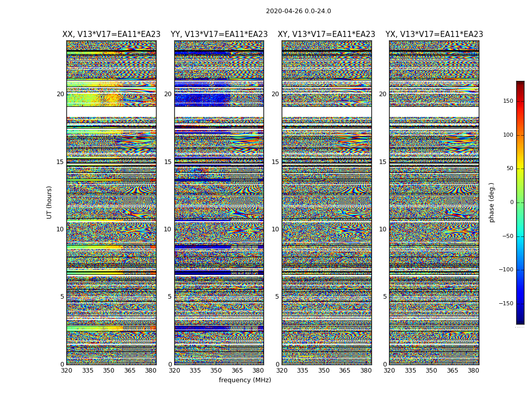
Task: Click the phase colorbar gradient
Action: click(x=520, y=202)
